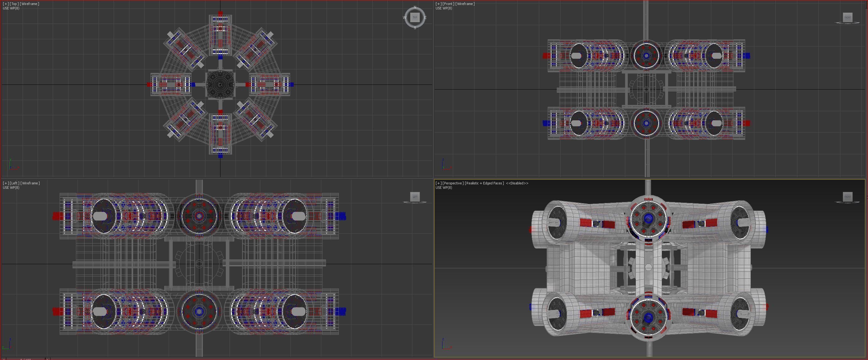
Task: Open the [+] menu of the Top viewport
Action: point(6,4)
